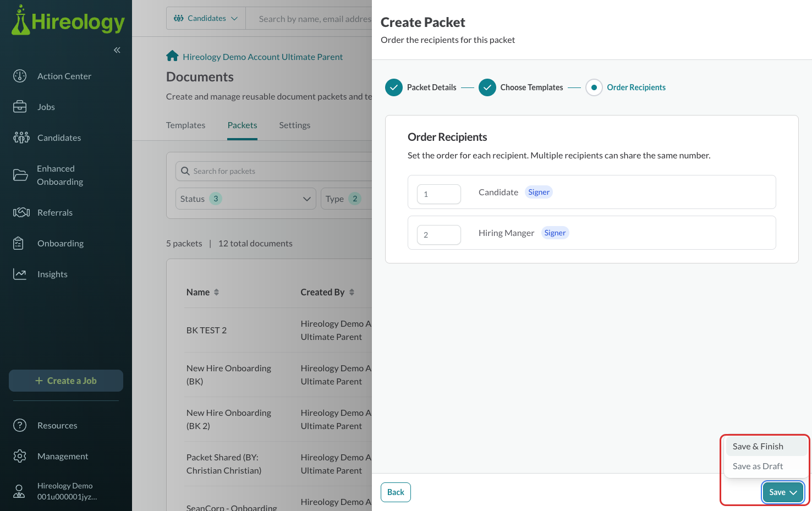Click the home icon in breadcrumb
This screenshot has width=812, height=511.
pos(172,56)
